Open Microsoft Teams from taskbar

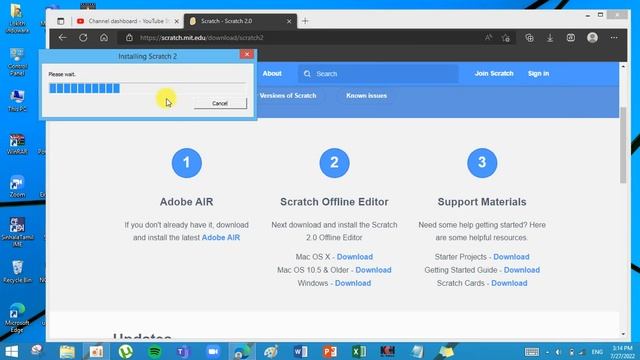pyautogui.click(x=184, y=351)
